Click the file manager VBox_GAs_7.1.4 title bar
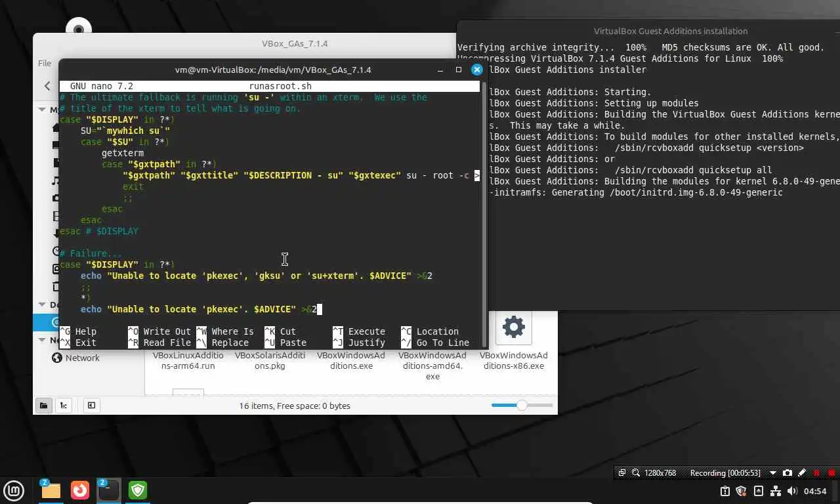840x504 pixels. click(x=295, y=43)
